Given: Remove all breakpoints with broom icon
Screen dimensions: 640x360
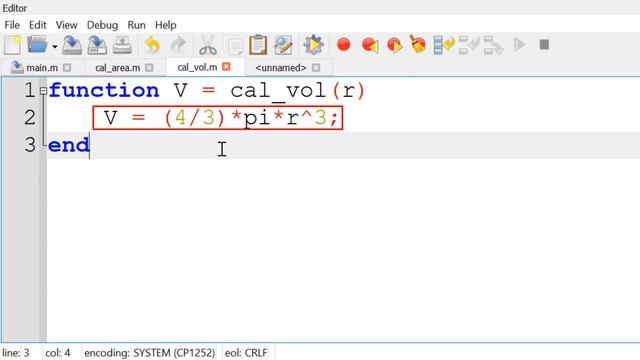Looking at the screenshot, I should (x=418, y=44).
